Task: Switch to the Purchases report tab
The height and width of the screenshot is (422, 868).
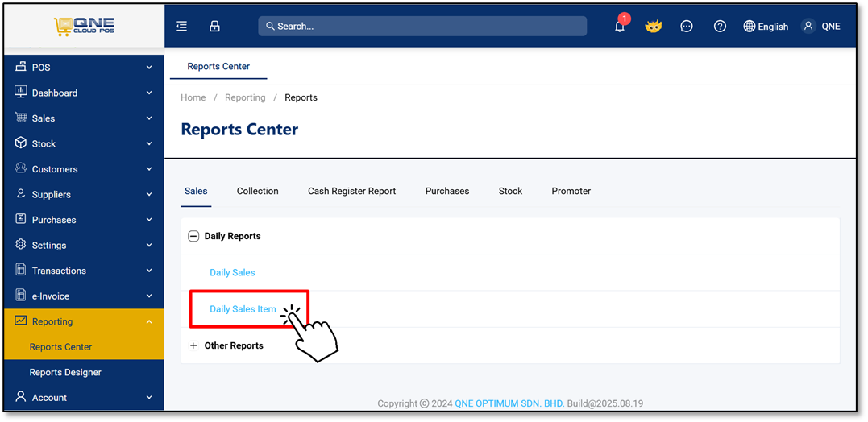Action: click(x=446, y=192)
